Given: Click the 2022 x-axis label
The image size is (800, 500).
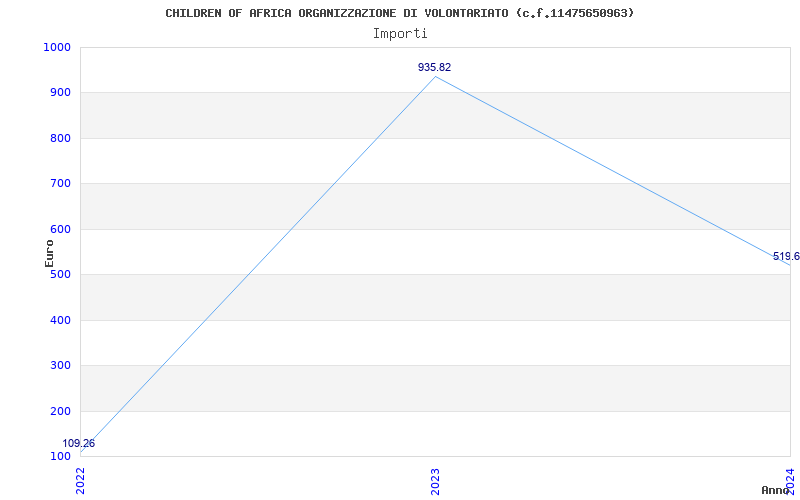Looking at the screenshot, I should [x=81, y=482].
